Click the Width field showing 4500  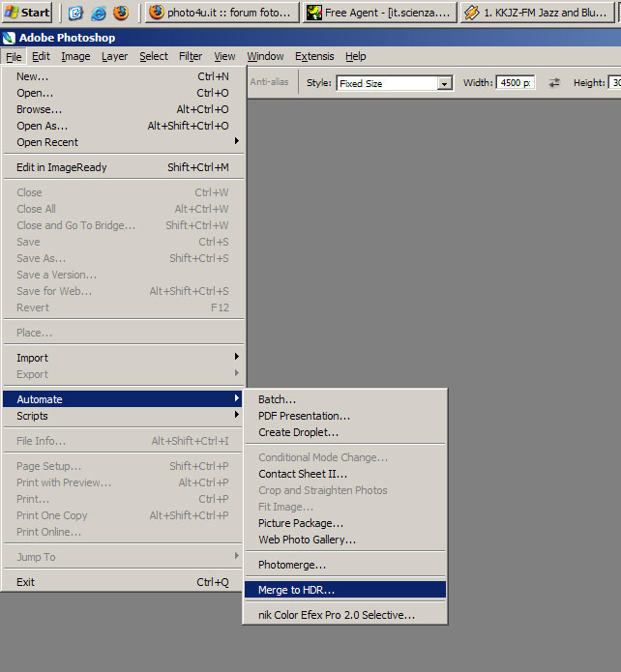click(515, 83)
